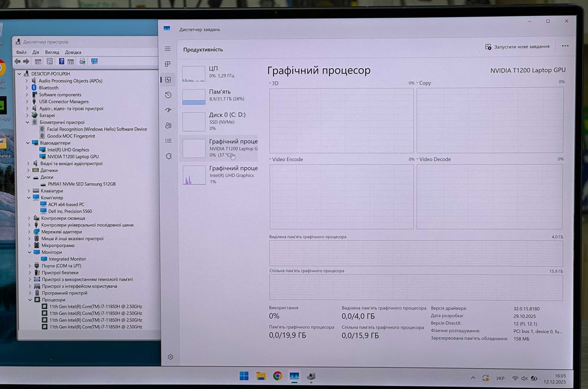This screenshot has width=588, height=389.
Task: Open Task Manager settings gear
Action: tap(171, 357)
